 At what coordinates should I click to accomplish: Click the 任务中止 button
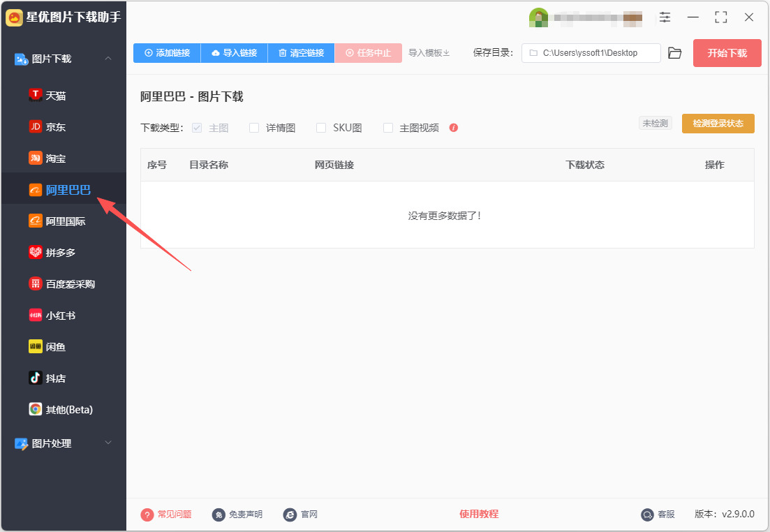pos(369,53)
